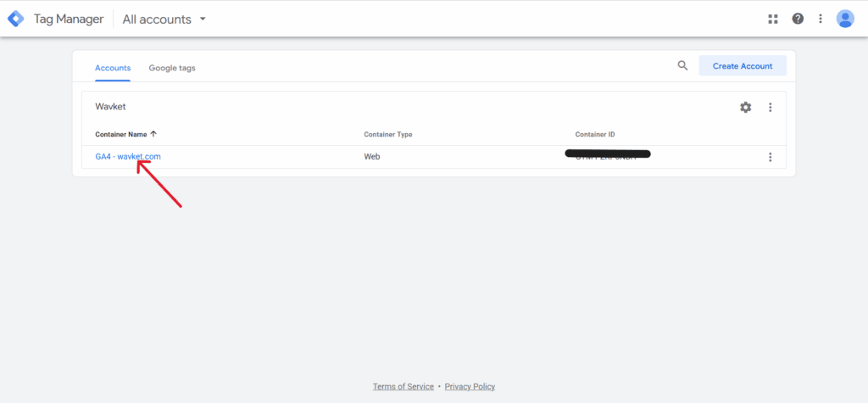Expand the All accounts dropdown
Image resolution: width=868 pixels, height=403 pixels.
pyautogui.click(x=164, y=20)
